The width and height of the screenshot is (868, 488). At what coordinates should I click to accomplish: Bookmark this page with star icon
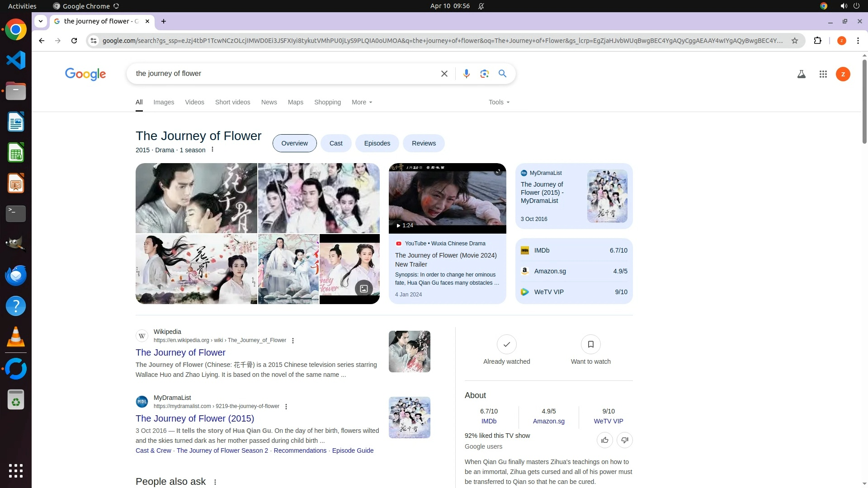(794, 41)
